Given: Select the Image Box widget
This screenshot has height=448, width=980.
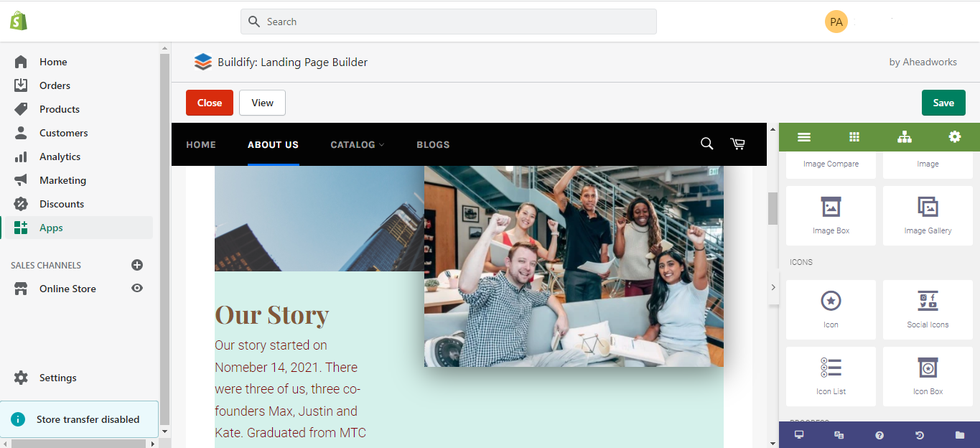Looking at the screenshot, I should pyautogui.click(x=831, y=215).
